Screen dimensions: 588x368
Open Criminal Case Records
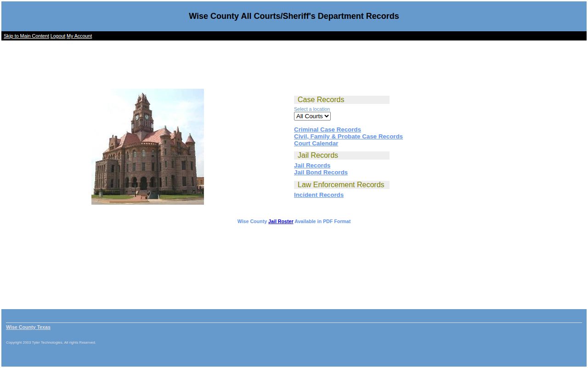(x=328, y=130)
